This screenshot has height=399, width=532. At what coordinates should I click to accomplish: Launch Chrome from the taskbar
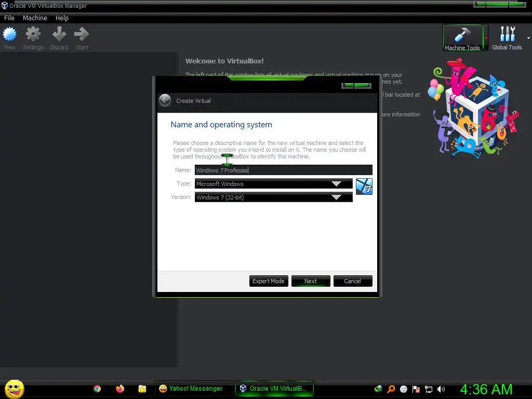97,389
